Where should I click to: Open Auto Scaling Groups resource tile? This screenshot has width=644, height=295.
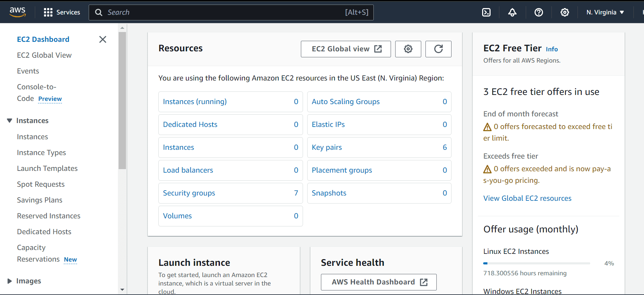click(379, 102)
